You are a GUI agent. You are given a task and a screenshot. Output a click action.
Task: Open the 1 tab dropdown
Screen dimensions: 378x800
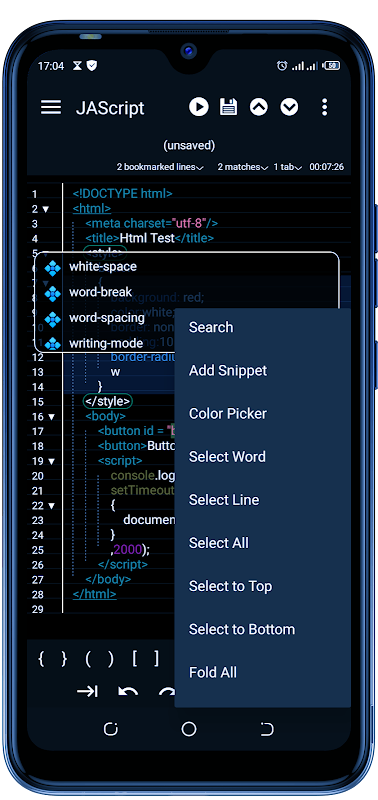288,167
